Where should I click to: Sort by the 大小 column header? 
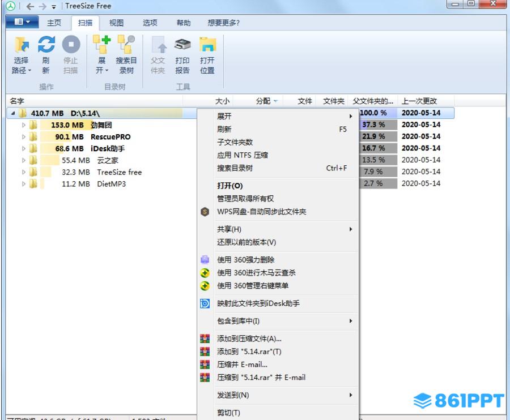(208, 101)
